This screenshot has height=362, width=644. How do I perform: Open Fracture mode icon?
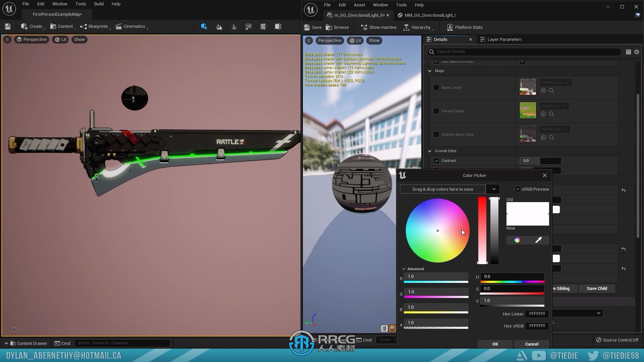click(263, 26)
